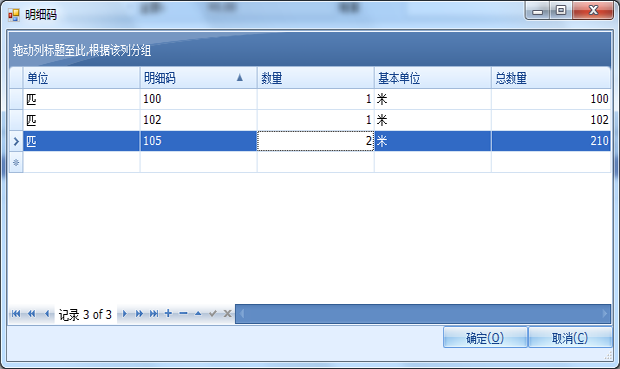Click the group panel 拖动列标题至此

pyautogui.click(x=310, y=49)
